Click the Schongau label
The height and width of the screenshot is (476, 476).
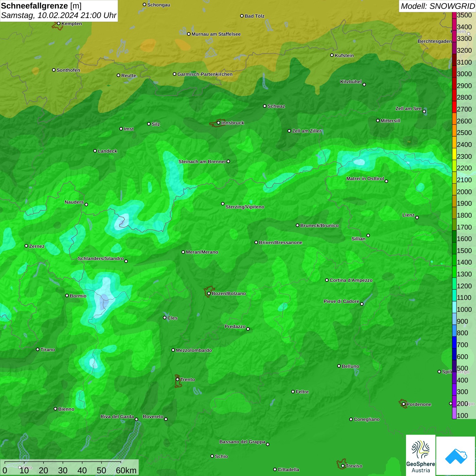pos(158,5)
